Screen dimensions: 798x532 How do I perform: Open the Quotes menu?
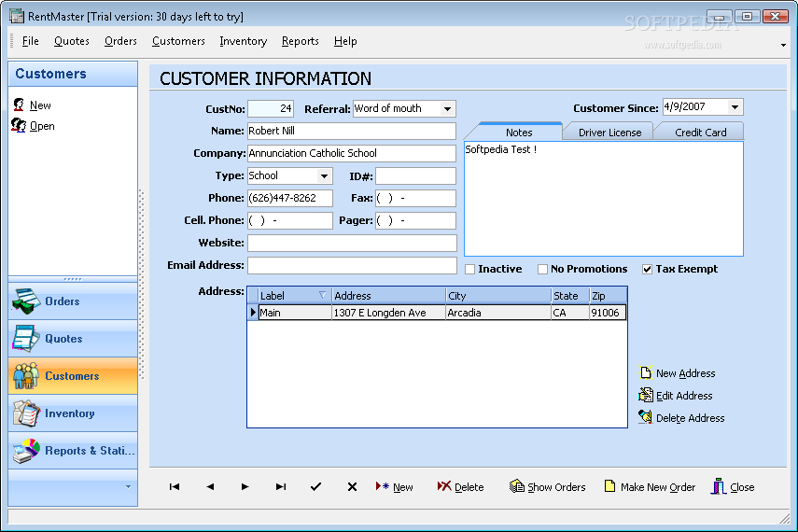pos(72,41)
